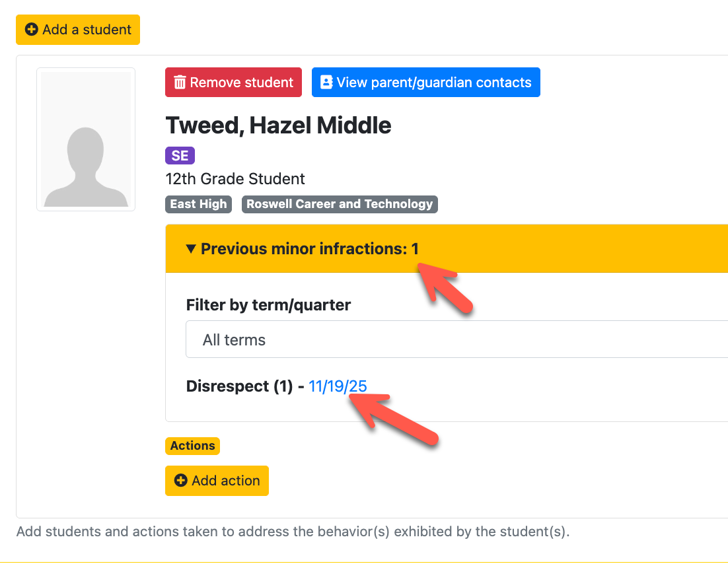Open the 11/19/25 infraction date link
Viewport: 728px width, 564px height.
point(338,386)
